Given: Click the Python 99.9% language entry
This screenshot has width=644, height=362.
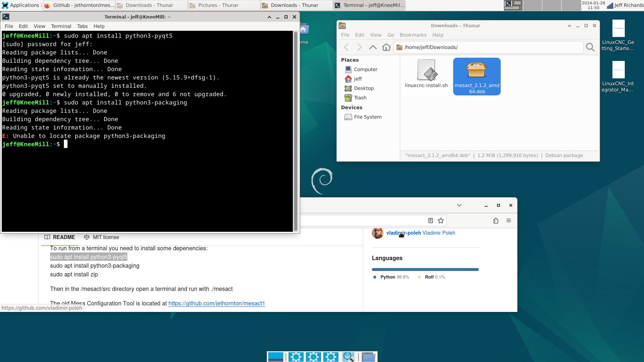Looking at the screenshot, I should pyautogui.click(x=391, y=277).
